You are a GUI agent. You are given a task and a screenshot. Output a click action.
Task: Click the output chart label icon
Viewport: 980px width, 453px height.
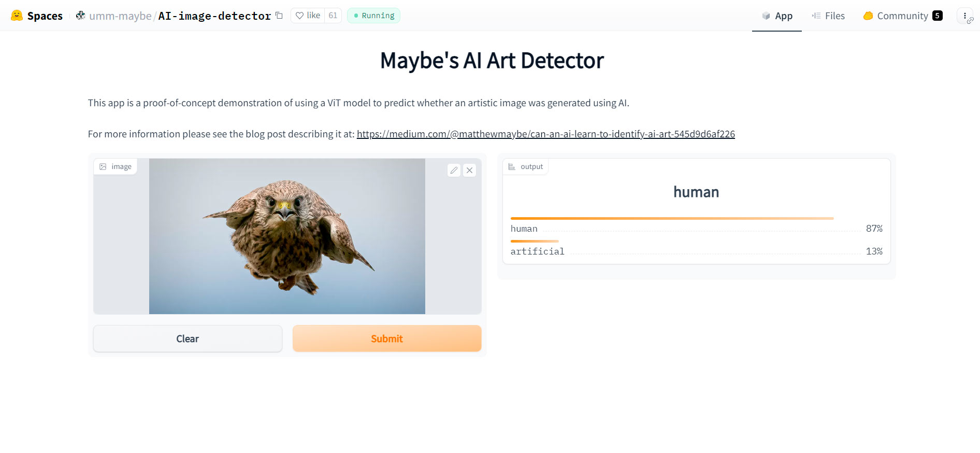512,167
